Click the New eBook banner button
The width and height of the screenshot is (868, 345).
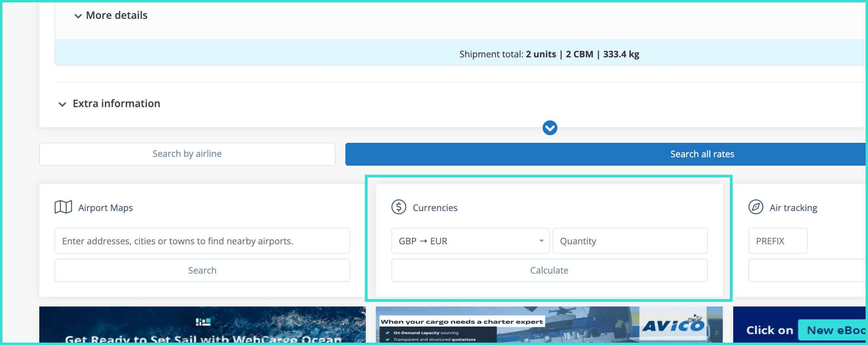[x=832, y=330]
